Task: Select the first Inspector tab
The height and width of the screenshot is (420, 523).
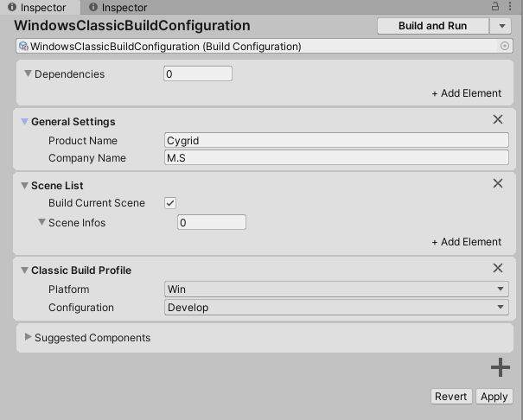Action: click(x=37, y=8)
